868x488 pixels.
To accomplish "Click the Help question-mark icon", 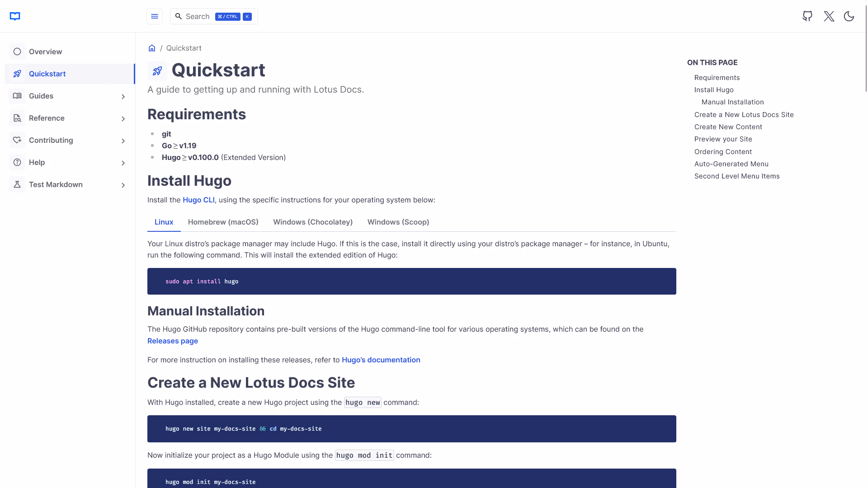I will tap(17, 162).
